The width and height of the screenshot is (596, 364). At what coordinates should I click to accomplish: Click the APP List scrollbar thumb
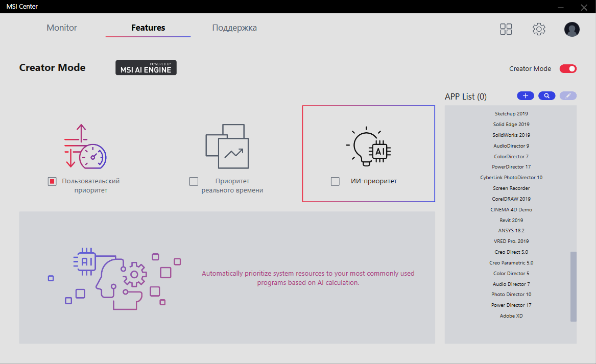pyautogui.click(x=573, y=286)
